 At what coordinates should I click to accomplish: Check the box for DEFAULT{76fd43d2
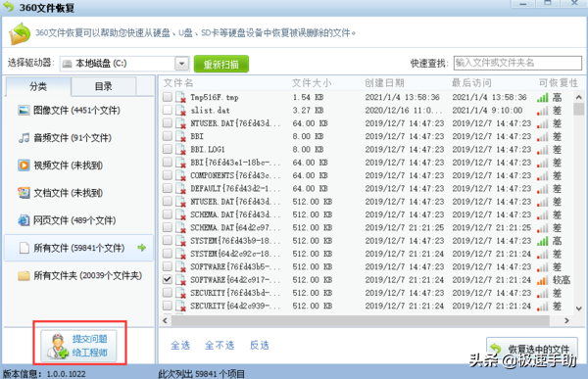(168, 188)
